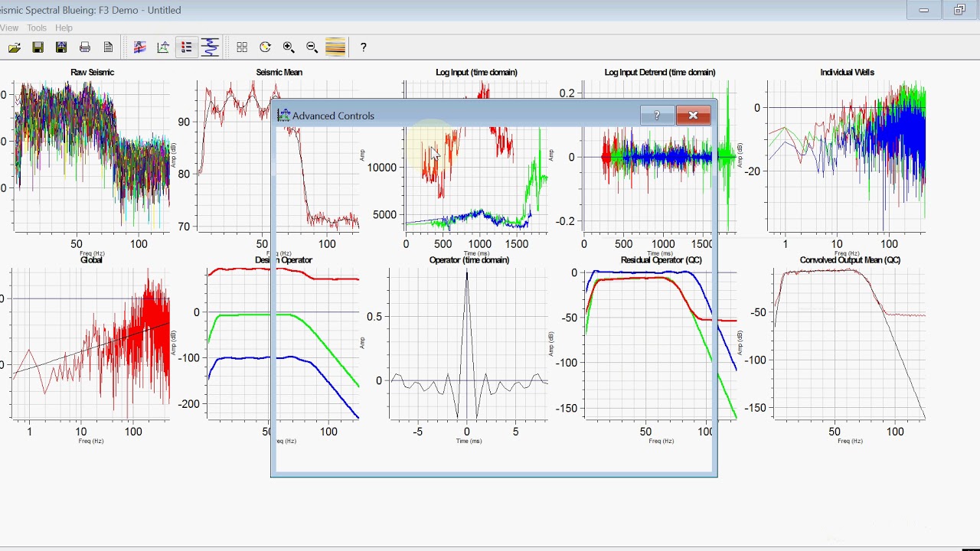This screenshot has width=980, height=551.
Task: Open the document report icon
Action: (108, 47)
